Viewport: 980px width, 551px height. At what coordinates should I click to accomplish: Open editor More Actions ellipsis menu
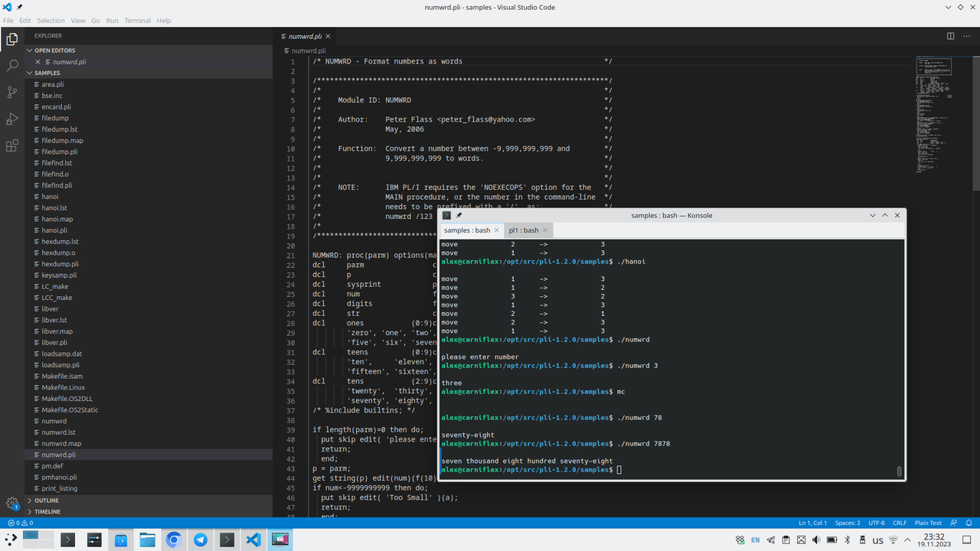[967, 36]
